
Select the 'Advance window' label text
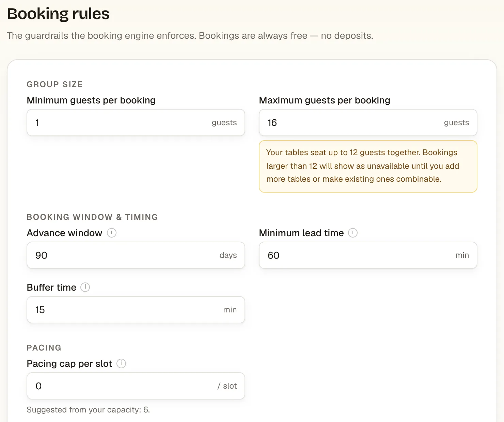tap(64, 233)
